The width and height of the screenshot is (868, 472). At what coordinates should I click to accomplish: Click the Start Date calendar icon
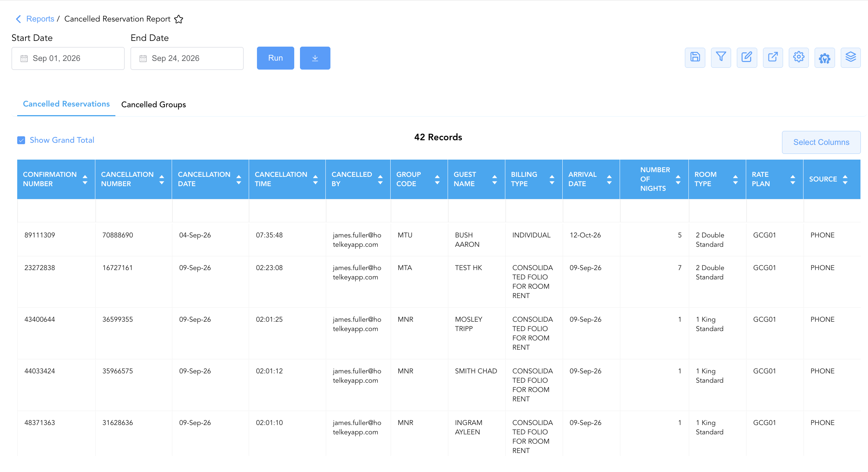tap(24, 58)
